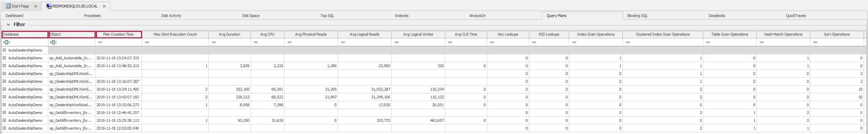Click the Clustered Index Scan Operations equals filter icon
This screenshot has height=134, width=868.
628,42
